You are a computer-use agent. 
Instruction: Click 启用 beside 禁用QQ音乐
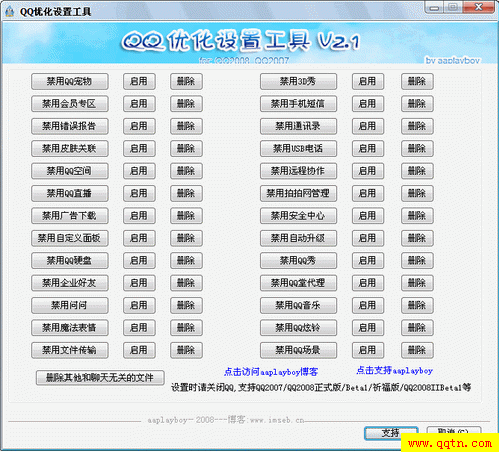[x=368, y=305]
